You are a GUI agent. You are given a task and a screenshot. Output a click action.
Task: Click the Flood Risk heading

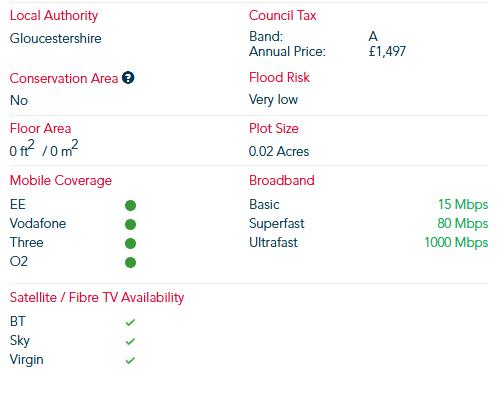279,77
